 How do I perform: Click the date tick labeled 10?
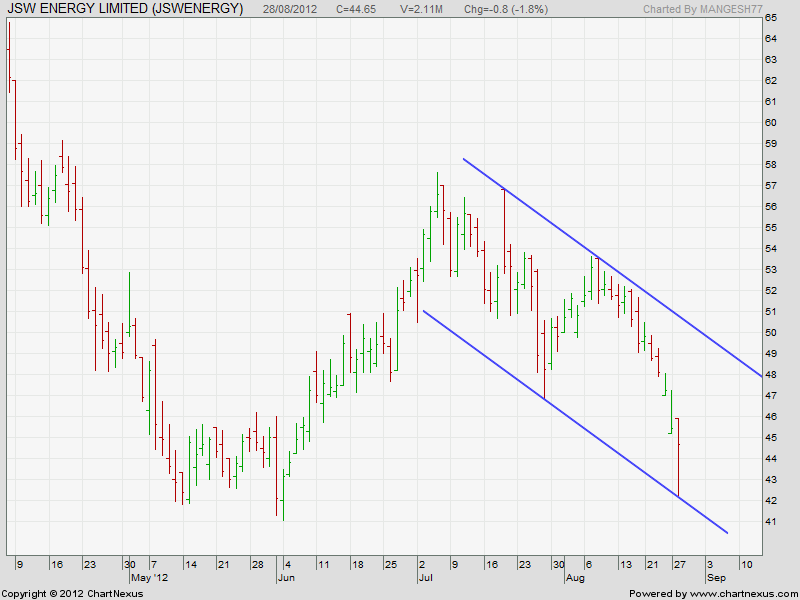pos(746,564)
